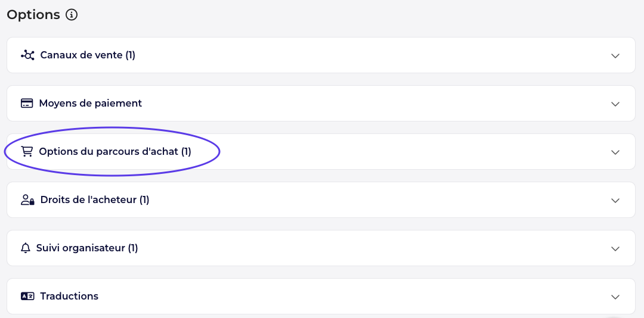Click the Options heading text
Image resolution: width=644 pixels, height=318 pixels.
(x=33, y=15)
